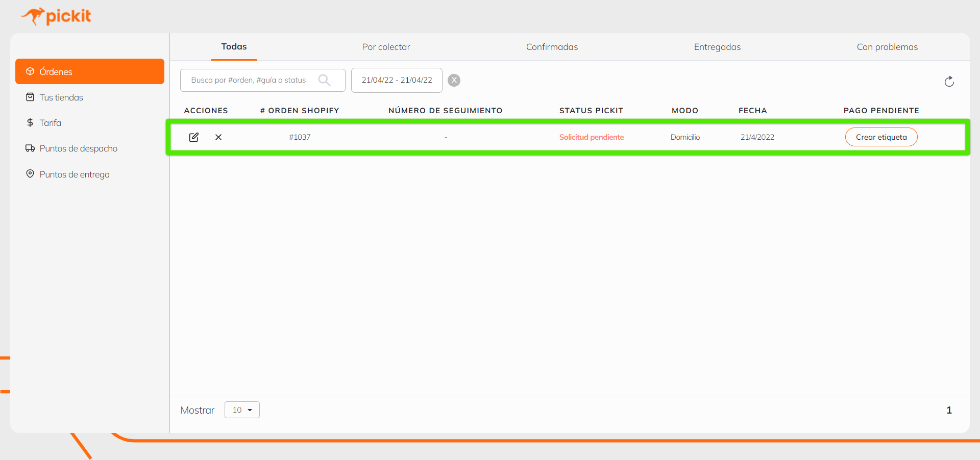Open Órdenes in the sidebar
Image resolution: width=980 pixels, height=460 pixels.
[90, 72]
